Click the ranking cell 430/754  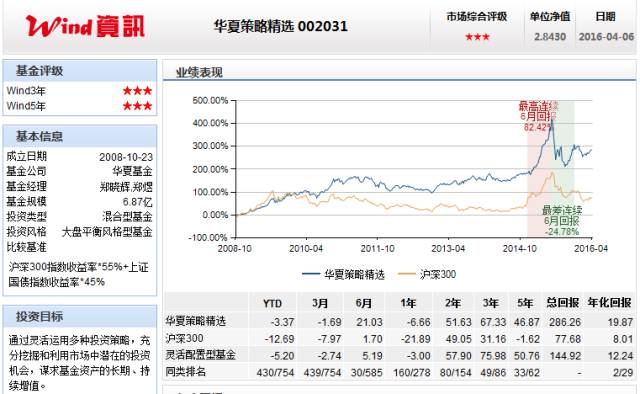click(275, 373)
